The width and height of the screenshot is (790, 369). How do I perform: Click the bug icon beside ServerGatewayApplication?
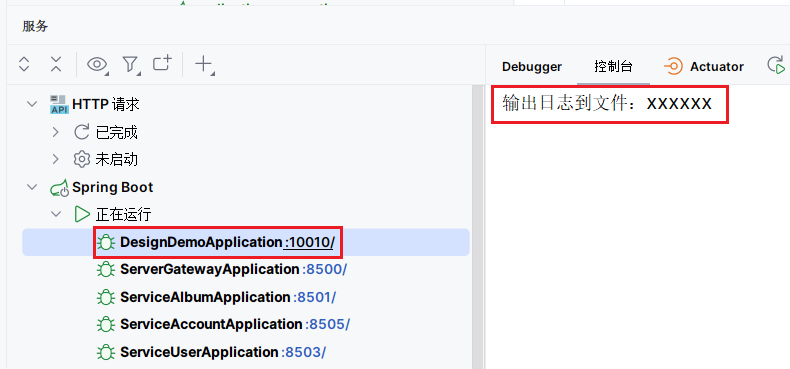pos(106,270)
